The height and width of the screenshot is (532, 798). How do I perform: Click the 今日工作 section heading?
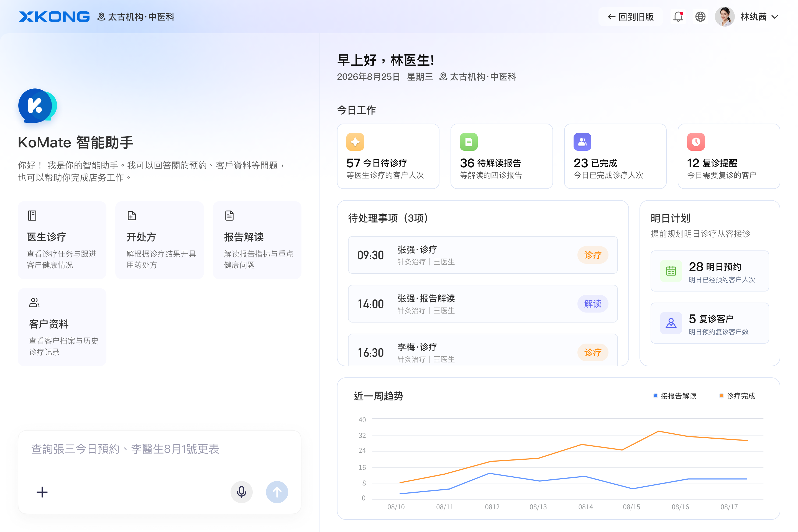(357, 110)
